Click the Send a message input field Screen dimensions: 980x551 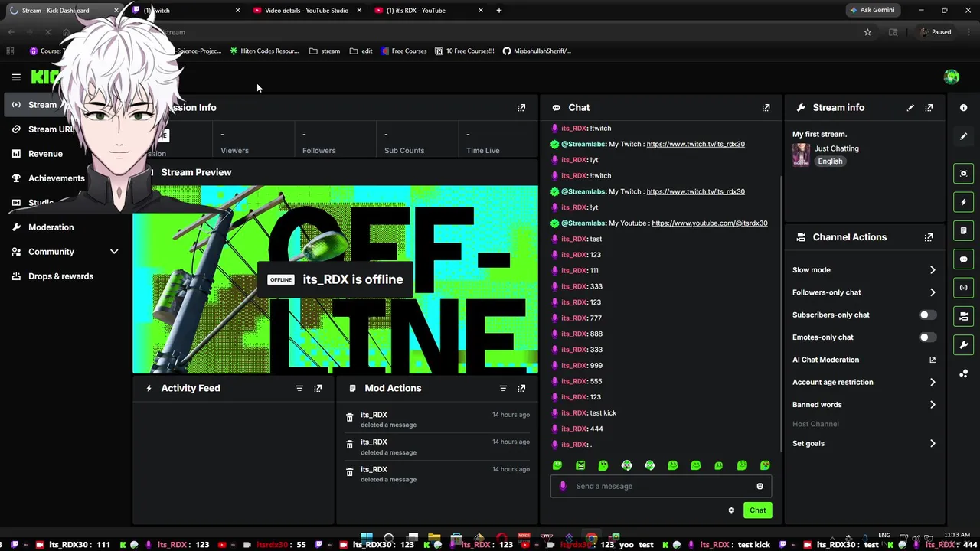tap(661, 486)
